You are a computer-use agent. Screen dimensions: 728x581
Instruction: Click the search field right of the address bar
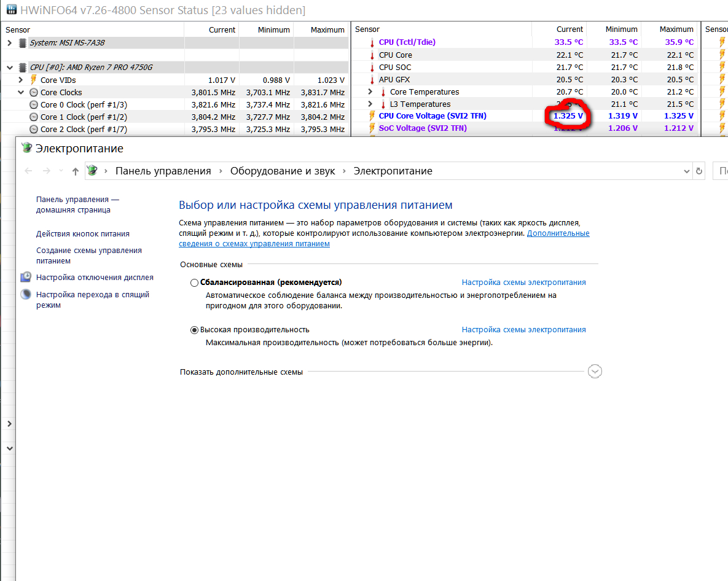720,171
